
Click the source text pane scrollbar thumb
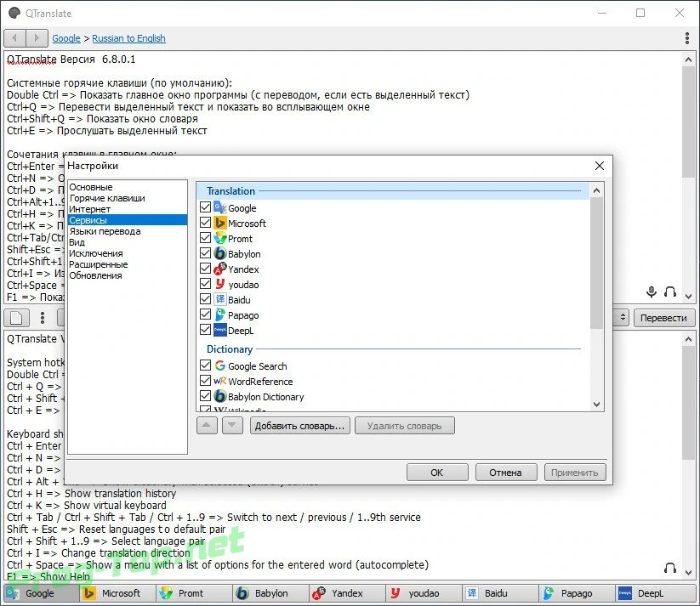click(688, 122)
